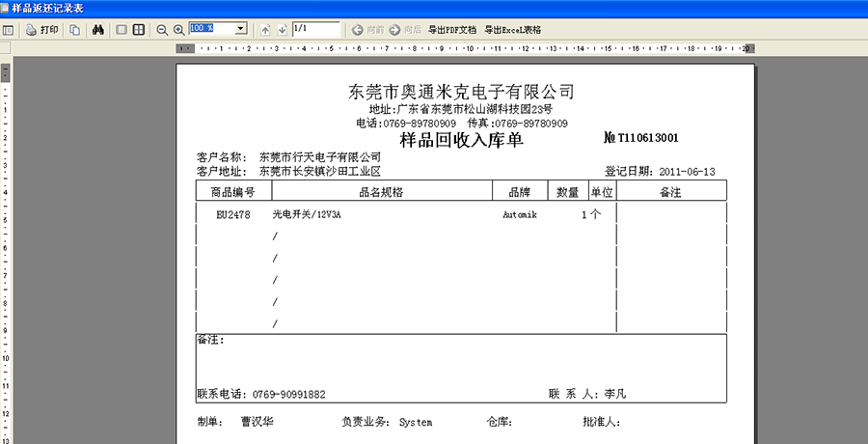Click customer address 东莞市长安镇沙田工业区
The height and width of the screenshot is (444, 868).
pyautogui.click(x=320, y=171)
